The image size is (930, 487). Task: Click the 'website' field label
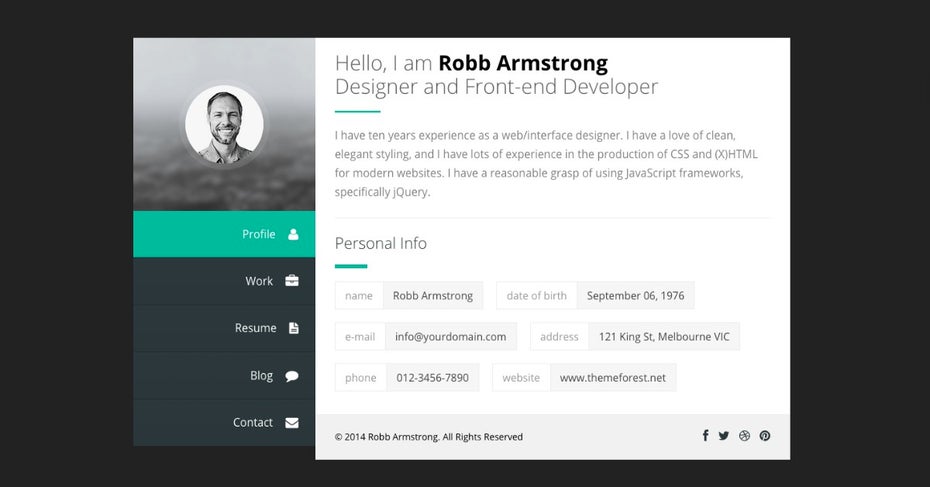pos(521,377)
